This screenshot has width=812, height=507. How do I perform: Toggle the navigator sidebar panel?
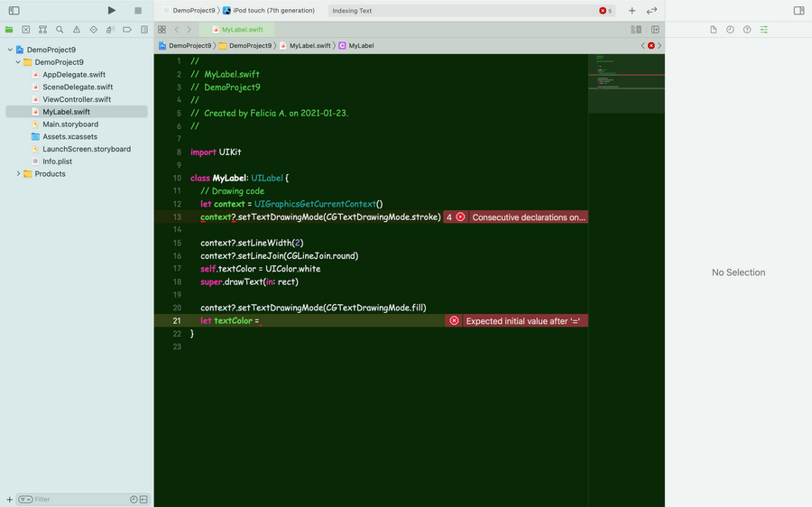[14, 10]
